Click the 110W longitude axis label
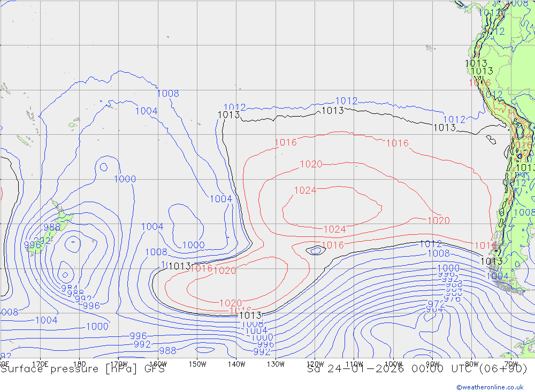Image resolution: width=535 pixels, height=392 pixels. 353,364
